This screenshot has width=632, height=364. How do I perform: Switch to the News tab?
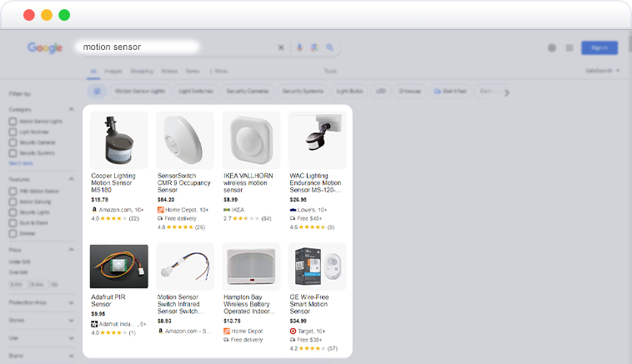193,71
